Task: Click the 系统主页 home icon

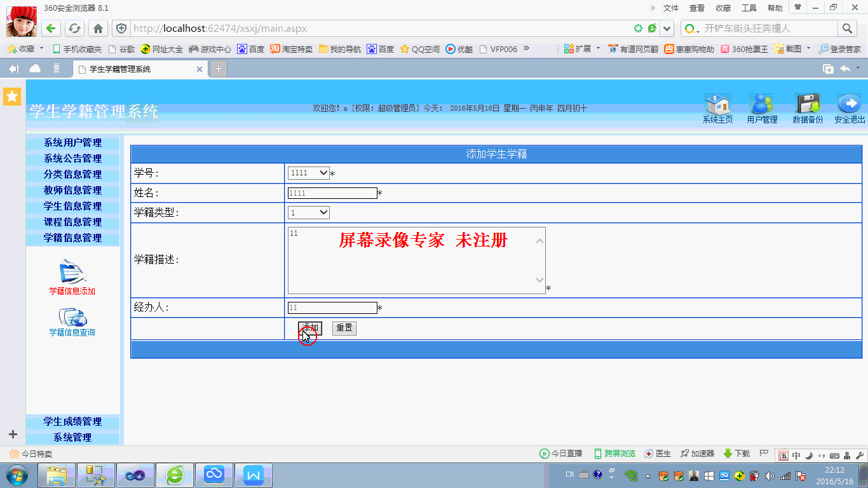Action: point(717,104)
